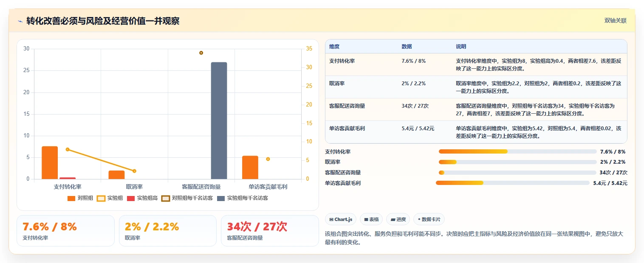This screenshot has width=644, height=263.
Task: Click the orange 支付转化率 bar in chart
Action: click(x=50, y=162)
